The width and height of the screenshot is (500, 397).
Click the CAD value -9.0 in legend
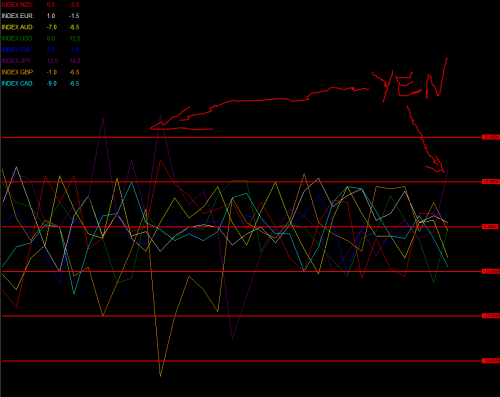[x=52, y=84]
